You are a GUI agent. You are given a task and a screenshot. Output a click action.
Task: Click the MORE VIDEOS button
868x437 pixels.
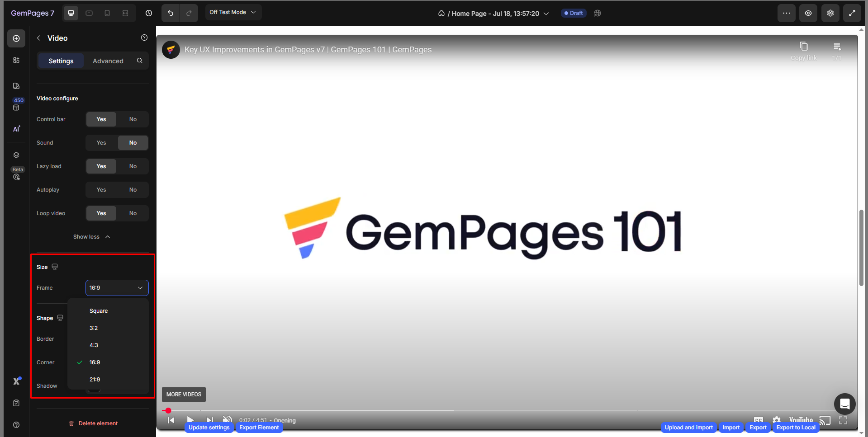[184, 395]
